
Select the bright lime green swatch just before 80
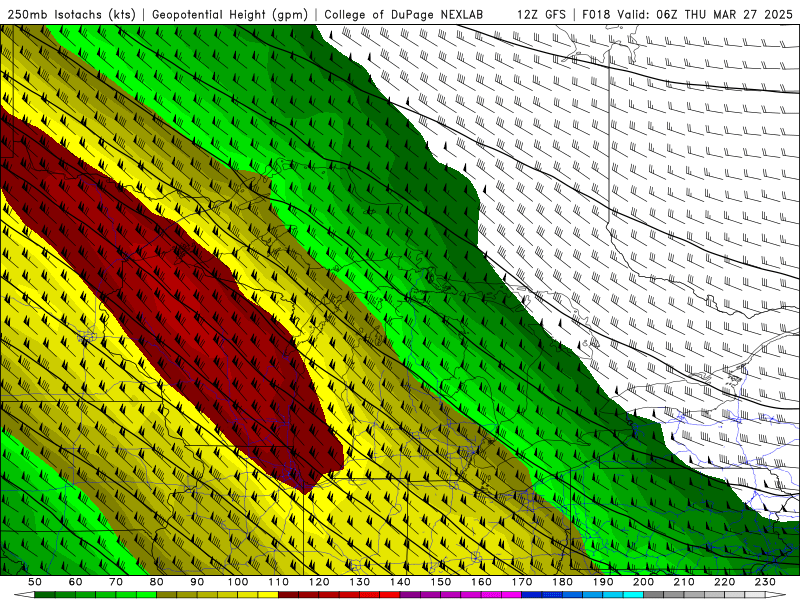pos(146,595)
